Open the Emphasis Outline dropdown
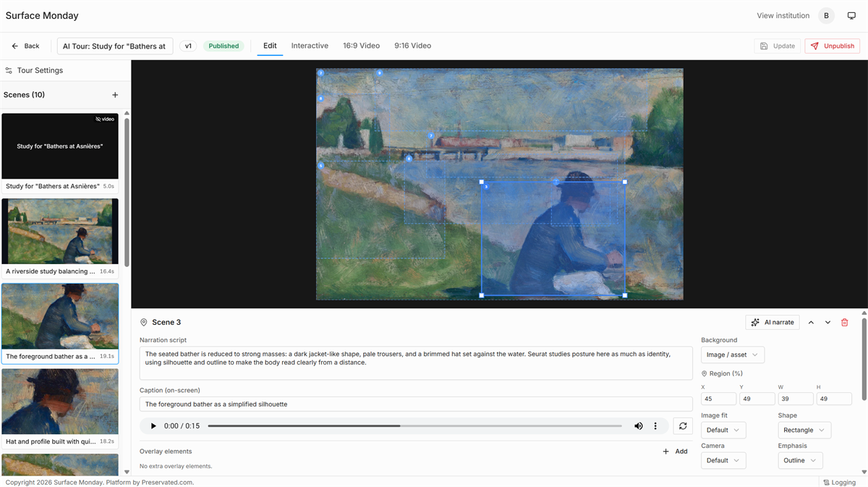The image size is (868, 487). click(x=800, y=460)
